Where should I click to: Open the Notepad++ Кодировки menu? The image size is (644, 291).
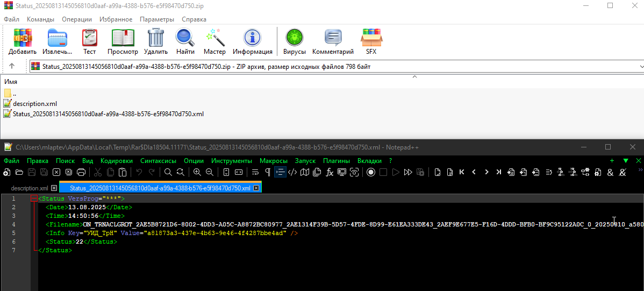tap(117, 161)
